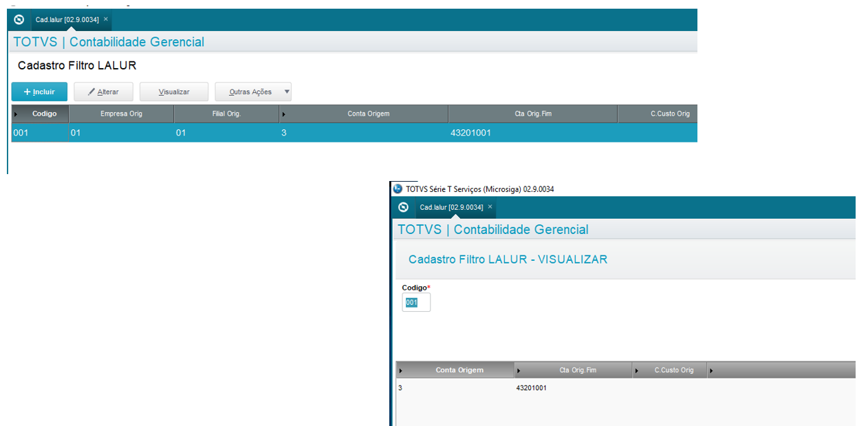Expand the Outras Ações dropdown arrow
The height and width of the screenshot is (426, 868).
[x=287, y=92]
